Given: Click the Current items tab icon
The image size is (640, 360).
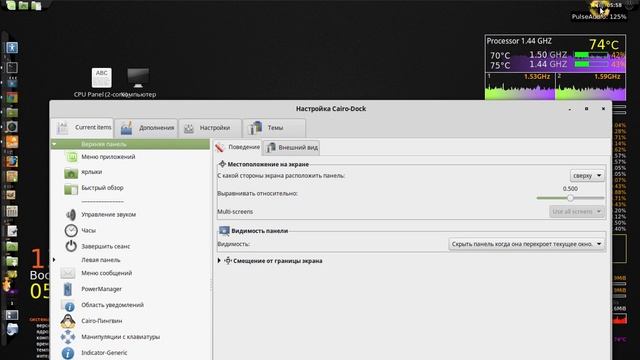Looking at the screenshot, I should coord(62,128).
